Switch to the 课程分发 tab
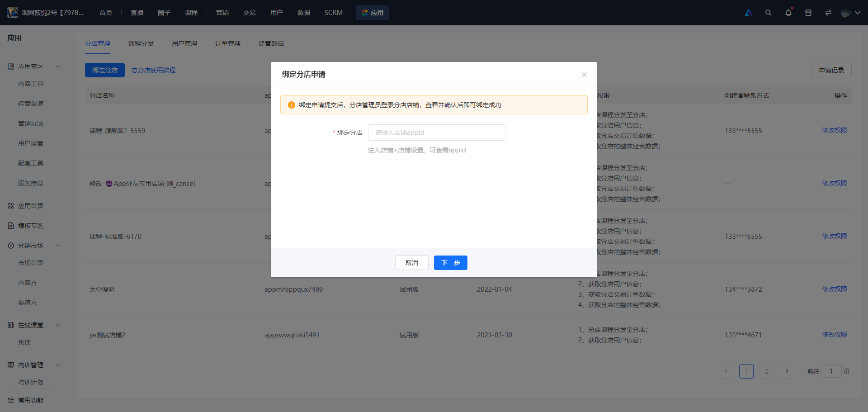Viewport: 868px width, 412px height. 141,43
